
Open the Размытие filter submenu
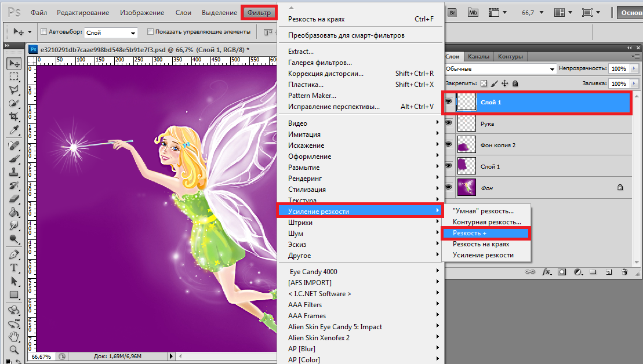361,168
